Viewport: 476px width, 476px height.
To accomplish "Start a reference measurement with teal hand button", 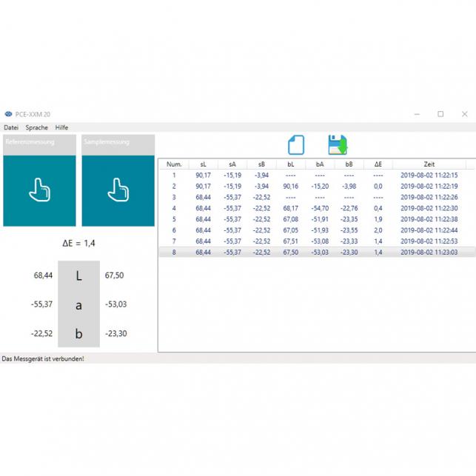I will pos(39,191).
